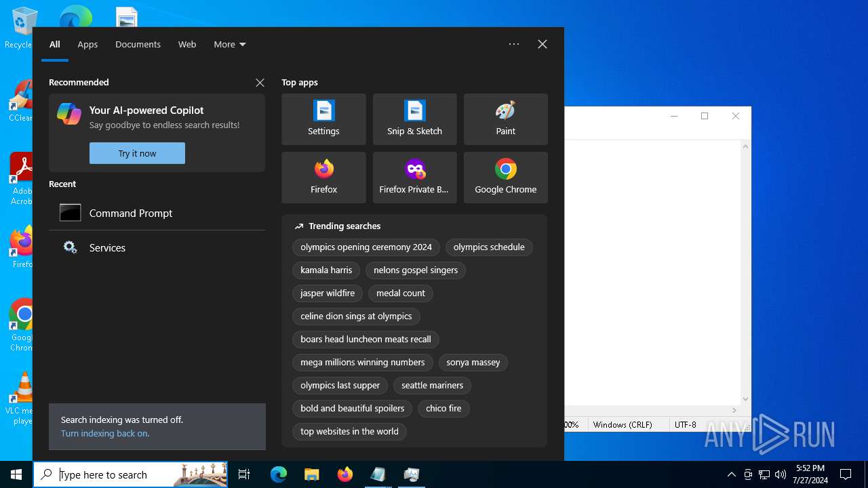Select celine dion sings at olympics

(x=356, y=317)
